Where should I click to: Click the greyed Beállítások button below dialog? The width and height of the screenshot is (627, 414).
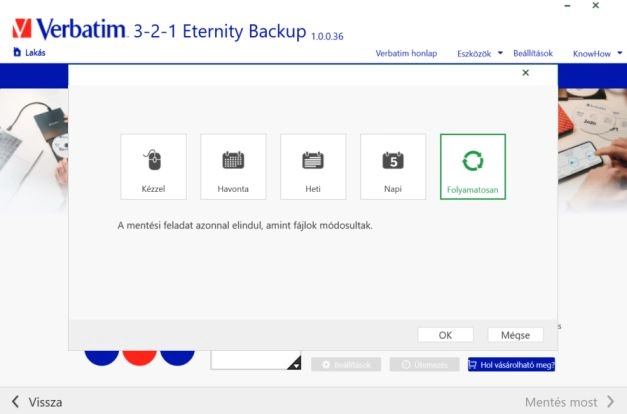(346, 364)
